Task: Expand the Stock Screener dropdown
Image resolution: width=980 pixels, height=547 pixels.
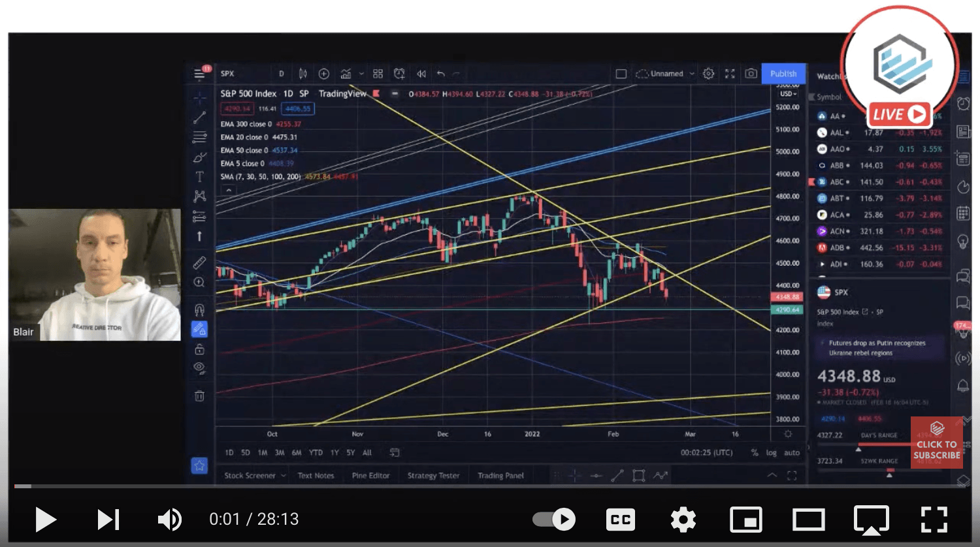Action: 283,476
